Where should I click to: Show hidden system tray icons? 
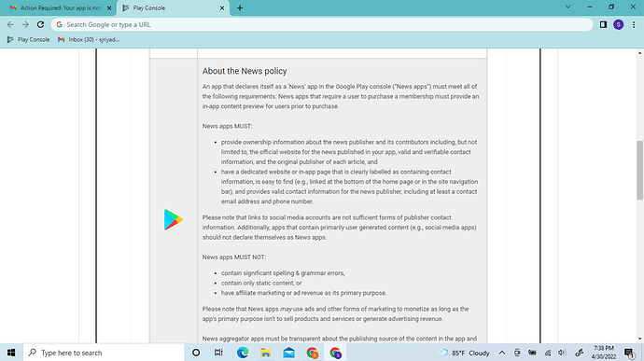point(502,353)
